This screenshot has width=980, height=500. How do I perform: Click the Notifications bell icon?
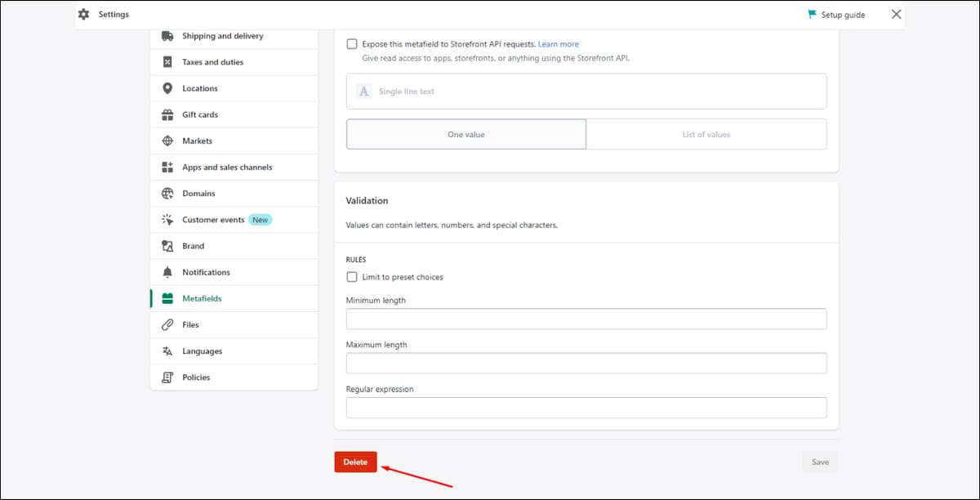coord(167,272)
